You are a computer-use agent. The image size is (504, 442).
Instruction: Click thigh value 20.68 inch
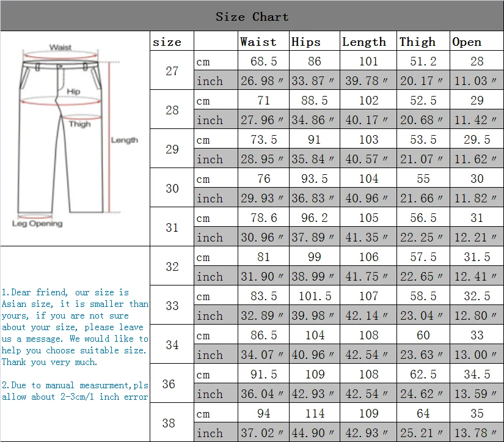click(422, 120)
